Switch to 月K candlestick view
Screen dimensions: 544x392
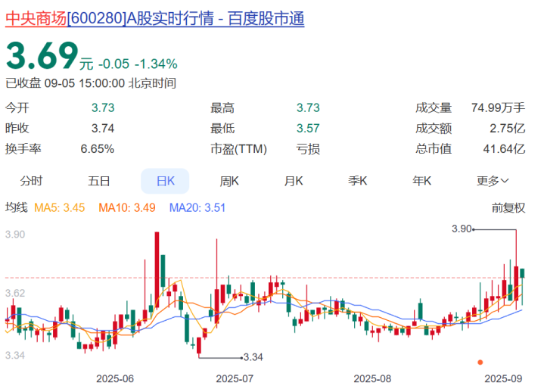coord(294,181)
